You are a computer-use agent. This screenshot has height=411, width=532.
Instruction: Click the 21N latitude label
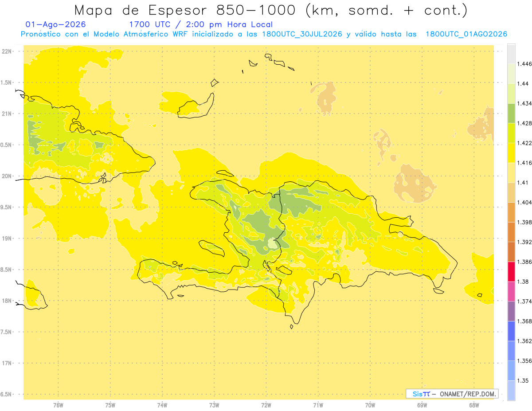[x=7, y=114]
